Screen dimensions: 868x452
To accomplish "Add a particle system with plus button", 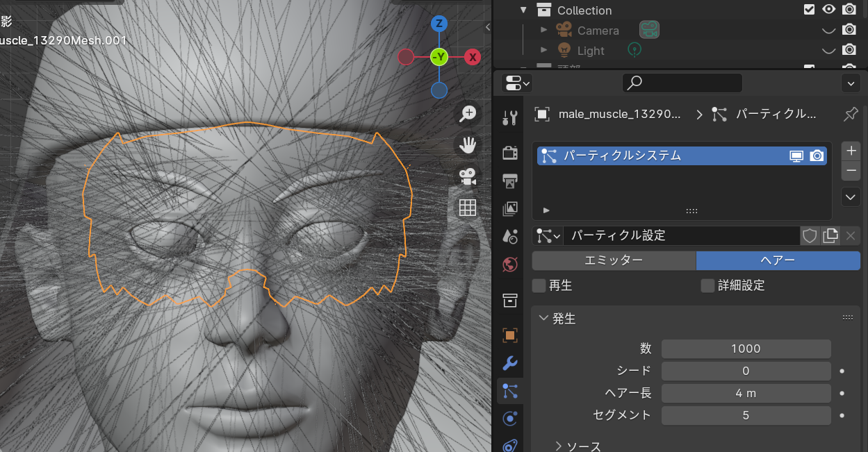I will click(x=851, y=151).
